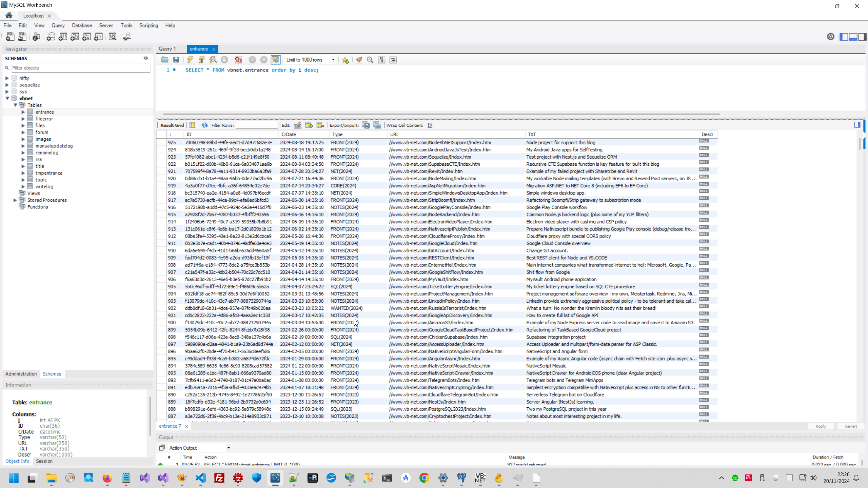
Task: Export recordset to external file
Action: 366,125
